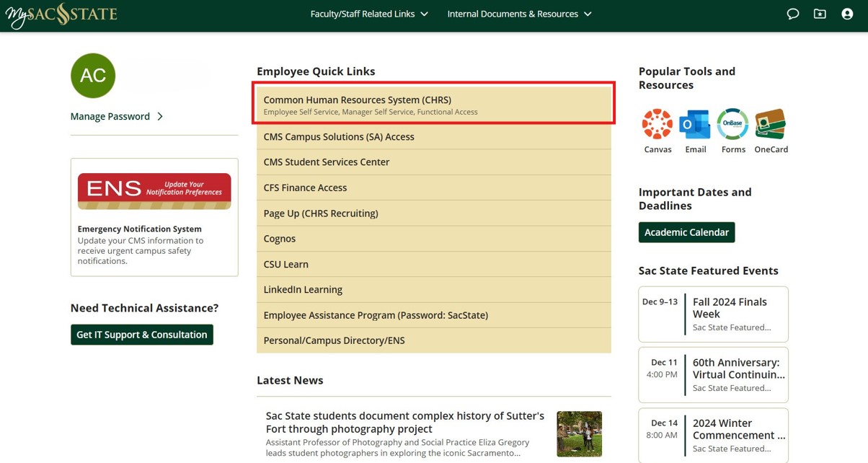Launch OnBase Forms via its icon
This screenshot has height=463, width=868.
[732, 124]
